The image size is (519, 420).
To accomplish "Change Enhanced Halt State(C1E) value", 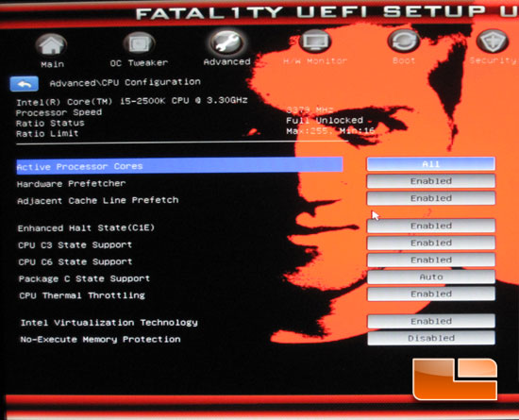I will pos(431,226).
